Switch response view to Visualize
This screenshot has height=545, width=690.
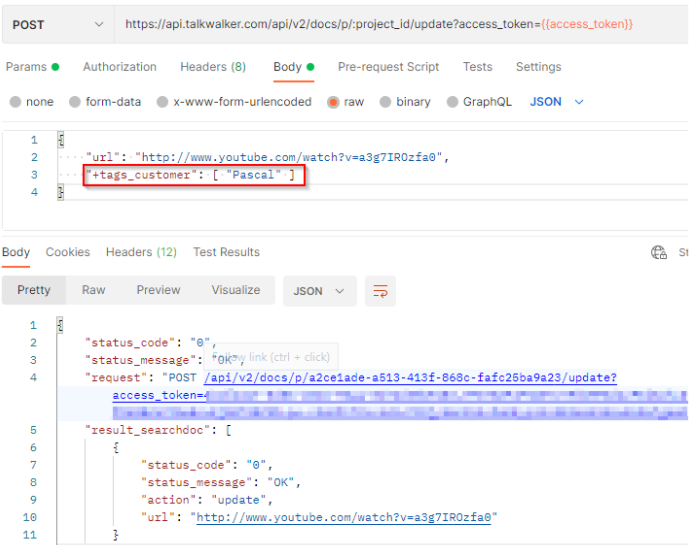(x=236, y=290)
